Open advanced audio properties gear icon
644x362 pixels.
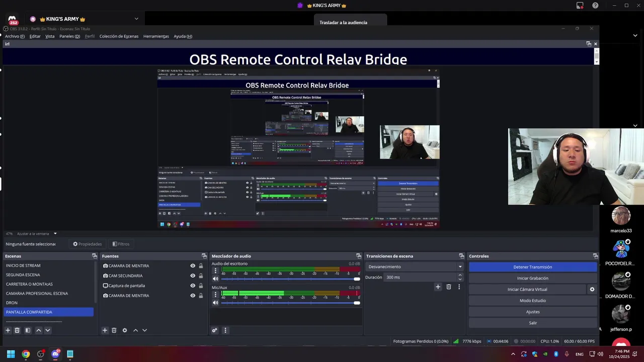pos(214,330)
